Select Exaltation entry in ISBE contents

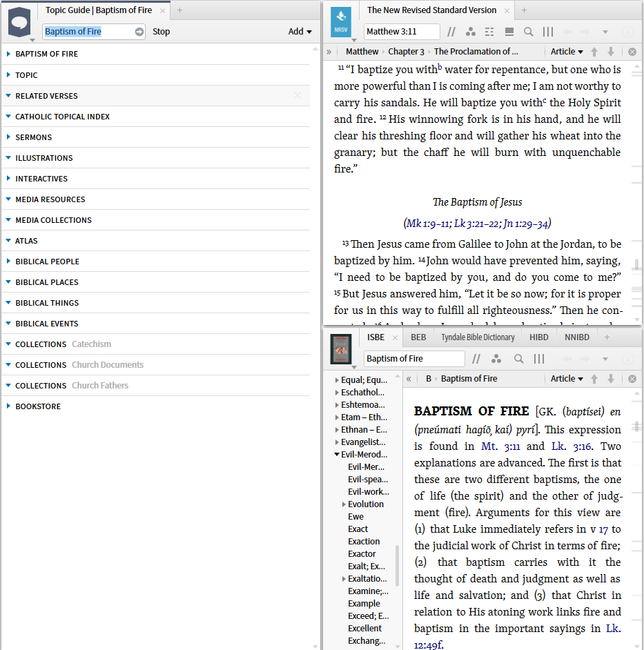[x=367, y=579]
